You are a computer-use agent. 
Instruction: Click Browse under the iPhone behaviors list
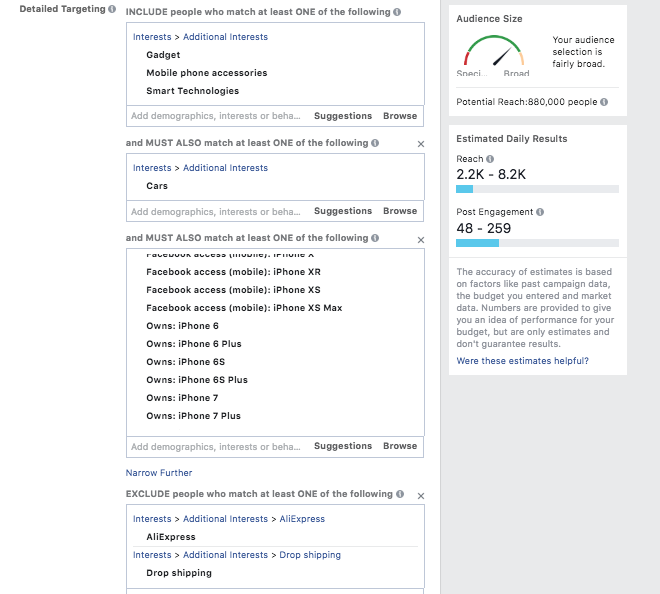coord(400,446)
